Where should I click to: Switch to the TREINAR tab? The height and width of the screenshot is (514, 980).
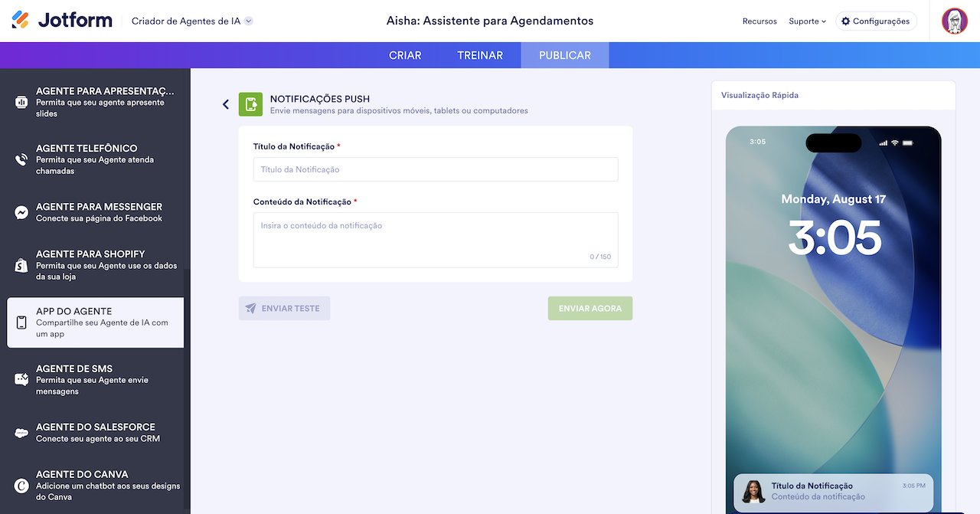(x=480, y=55)
